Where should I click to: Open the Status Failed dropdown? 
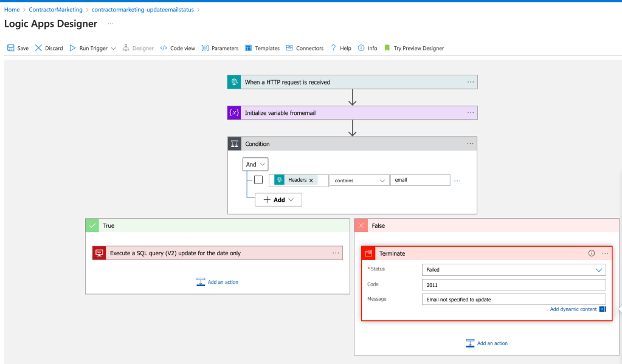coord(514,270)
